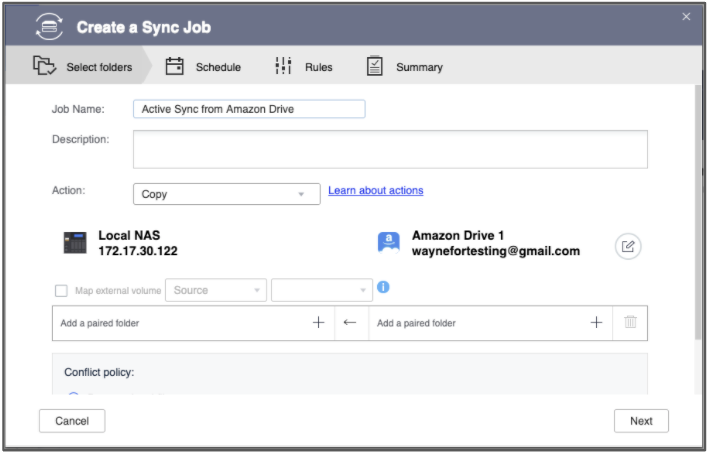Viewport: 708px width, 454px height.
Task: Open the Learn about actions link
Action: click(x=375, y=191)
